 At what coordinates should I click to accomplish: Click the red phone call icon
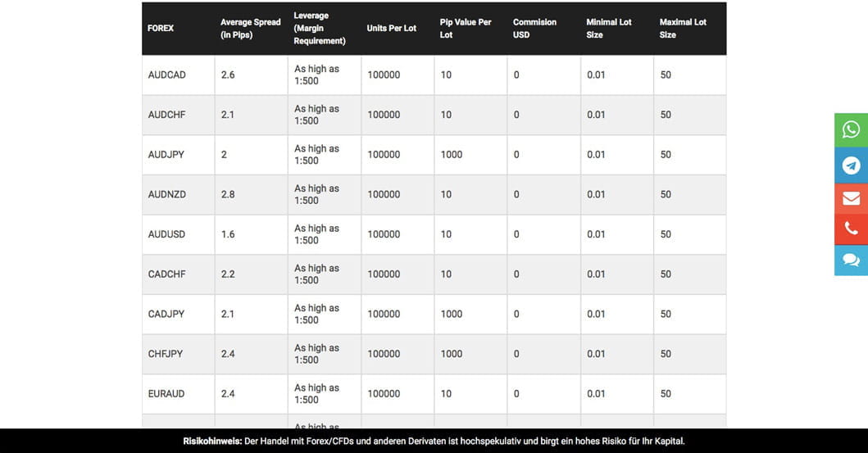pos(852,229)
